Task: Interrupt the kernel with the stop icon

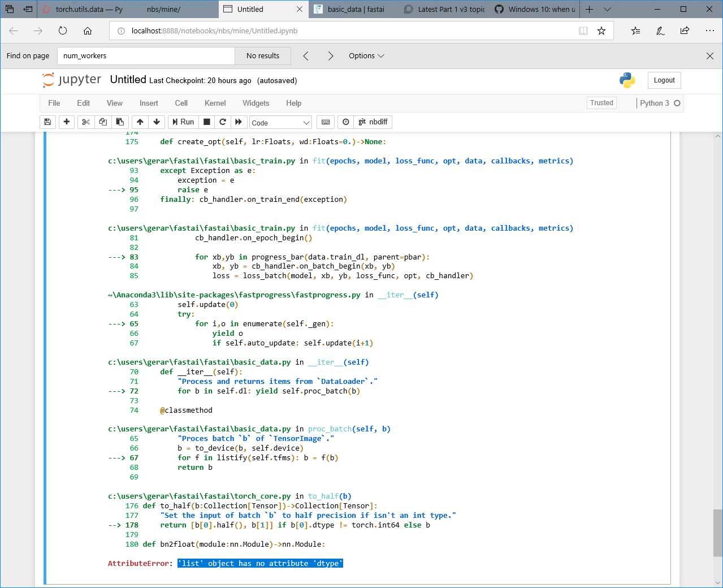Action: click(x=206, y=122)
